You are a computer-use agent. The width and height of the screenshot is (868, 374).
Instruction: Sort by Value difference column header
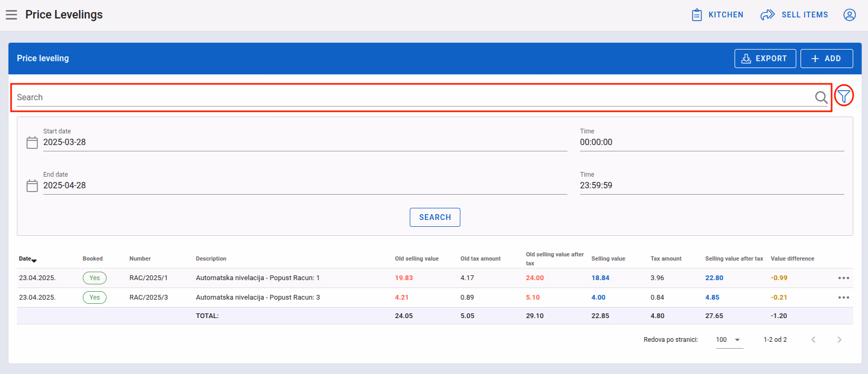tap(793, 259)
